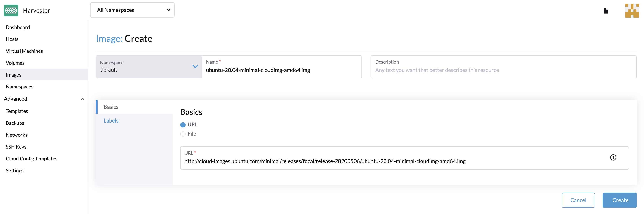The height and width of the screenshot is (214, 644).
Task: Open the document icon in top bar
Action: (606, 11)
